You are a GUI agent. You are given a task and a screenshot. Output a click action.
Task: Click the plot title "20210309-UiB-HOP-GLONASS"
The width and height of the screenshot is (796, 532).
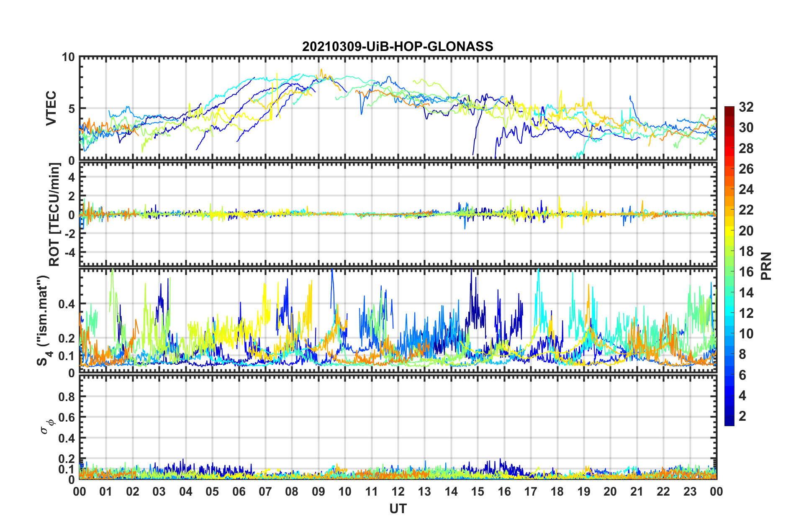[x=398, y=46]
